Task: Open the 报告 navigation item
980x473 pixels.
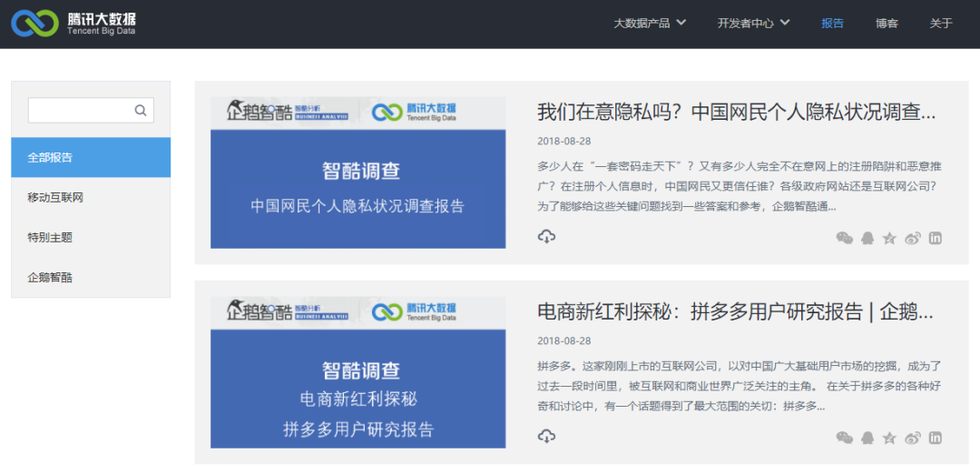Action: [x=832, y=23]
